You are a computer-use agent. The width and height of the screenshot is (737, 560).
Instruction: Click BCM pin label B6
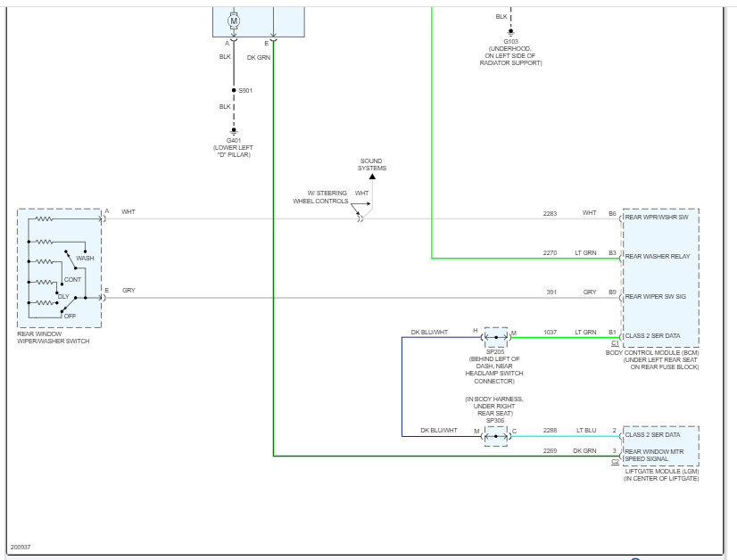(x=612, y=213)
